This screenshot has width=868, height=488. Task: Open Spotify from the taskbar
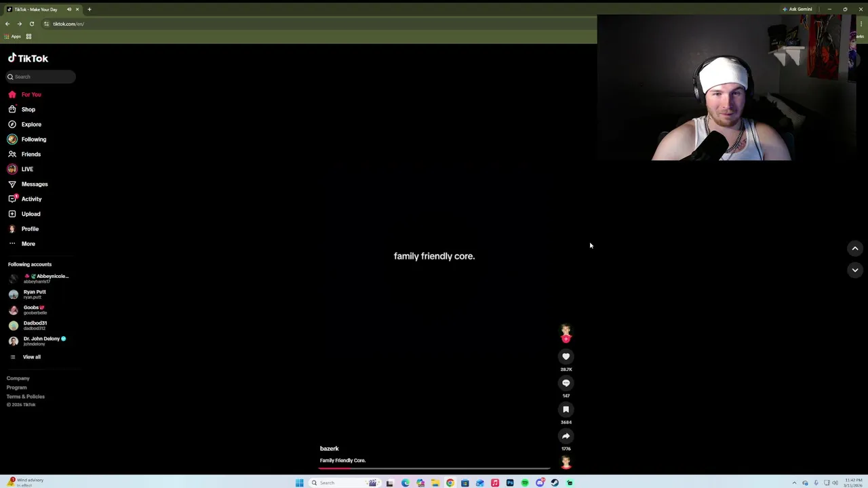525,483
